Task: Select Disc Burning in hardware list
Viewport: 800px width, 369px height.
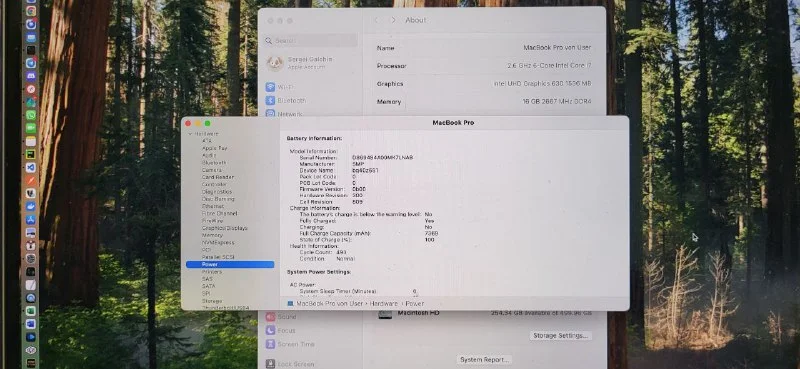Action: pos(218,199)
